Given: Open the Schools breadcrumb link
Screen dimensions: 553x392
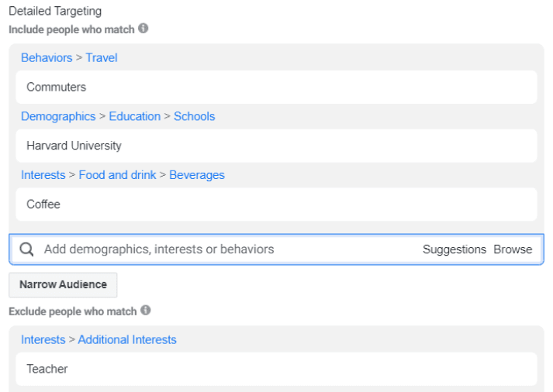Looking at the screenshot, I should (x=195, y=116).
